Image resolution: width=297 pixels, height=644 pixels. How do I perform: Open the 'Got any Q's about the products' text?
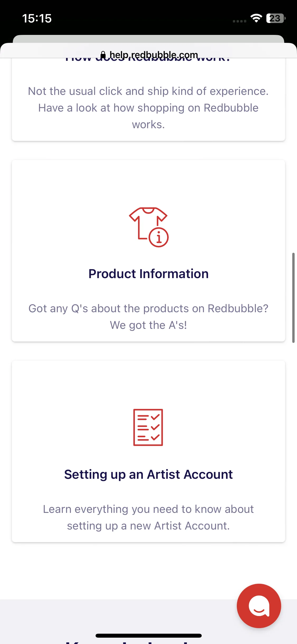pyautogui.click(x=148, y=317)
